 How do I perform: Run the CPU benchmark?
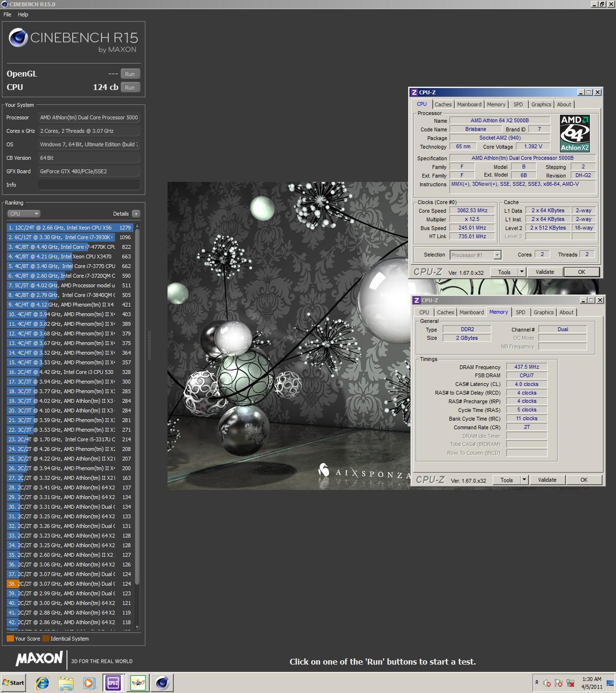130,88
